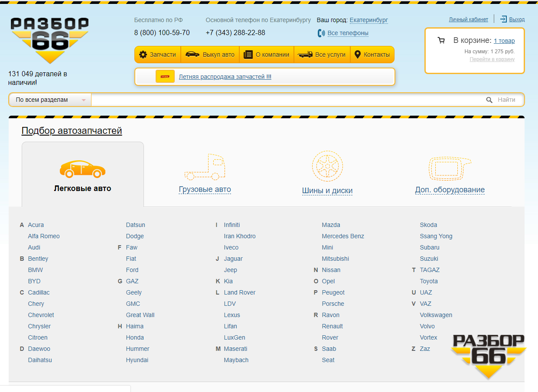This screenshot has width=538, height=392.
Task: Click the orange passenger car icon
Action: [82, 169]
